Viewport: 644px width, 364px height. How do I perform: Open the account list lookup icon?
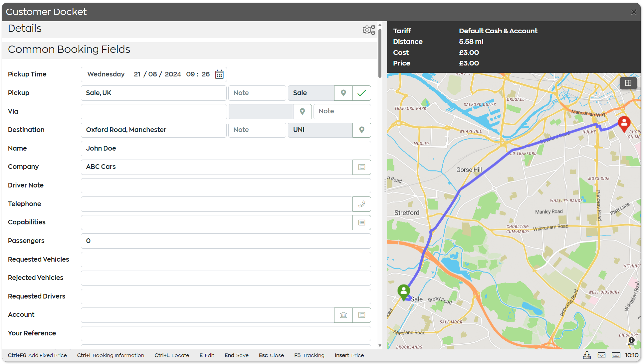(x=362, y=315)
